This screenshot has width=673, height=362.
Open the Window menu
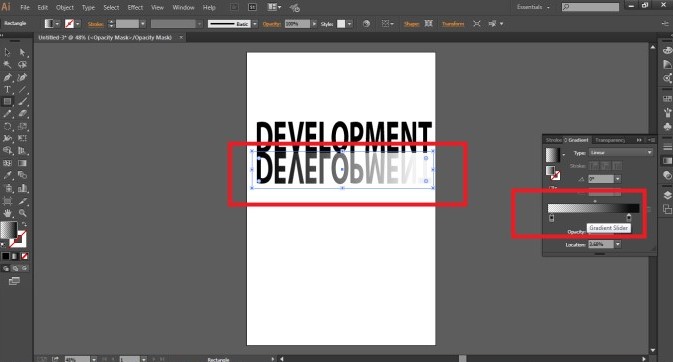(x=183, y=8)
